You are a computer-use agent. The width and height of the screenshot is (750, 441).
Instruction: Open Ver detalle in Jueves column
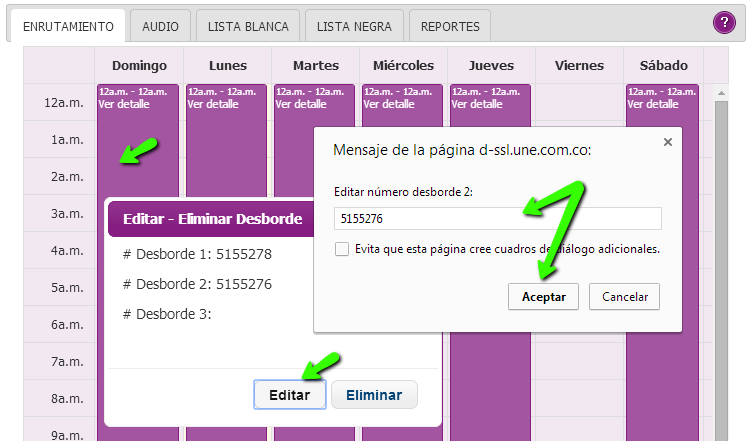(477, 104)
